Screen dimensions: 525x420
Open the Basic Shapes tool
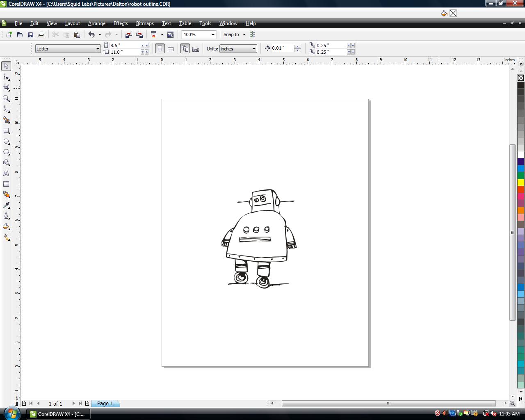pyautogui.click(x=6, y=163)
